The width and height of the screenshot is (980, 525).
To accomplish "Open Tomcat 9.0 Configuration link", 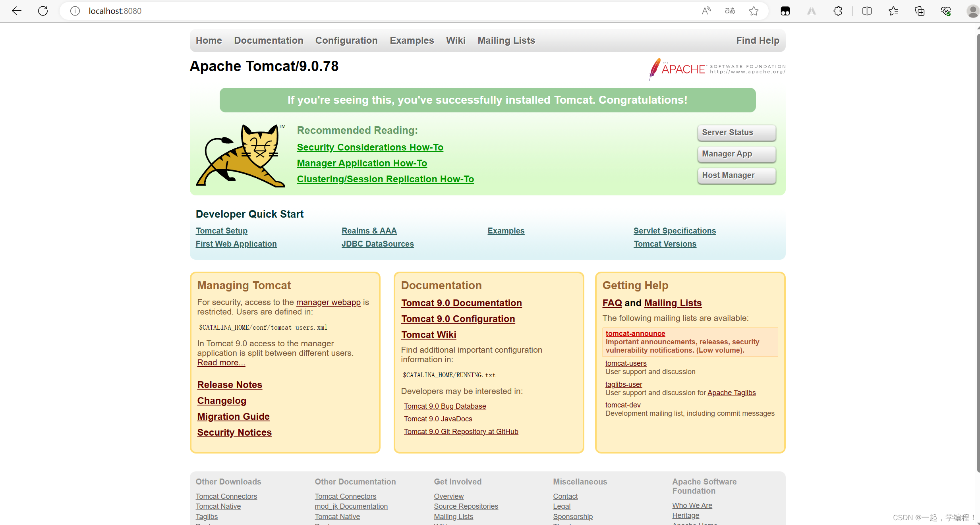I will coord(458,319).
